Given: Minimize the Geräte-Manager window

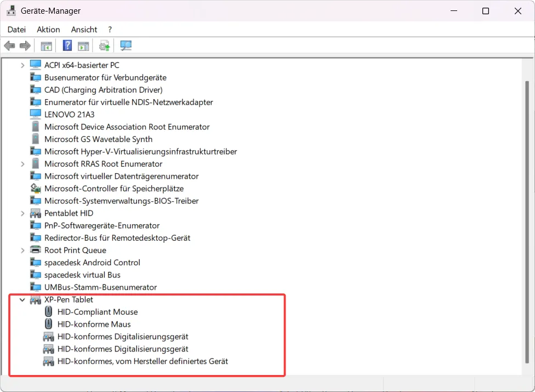Looking at the screenshot, I should pyautogui.click(x=454, y=11).
